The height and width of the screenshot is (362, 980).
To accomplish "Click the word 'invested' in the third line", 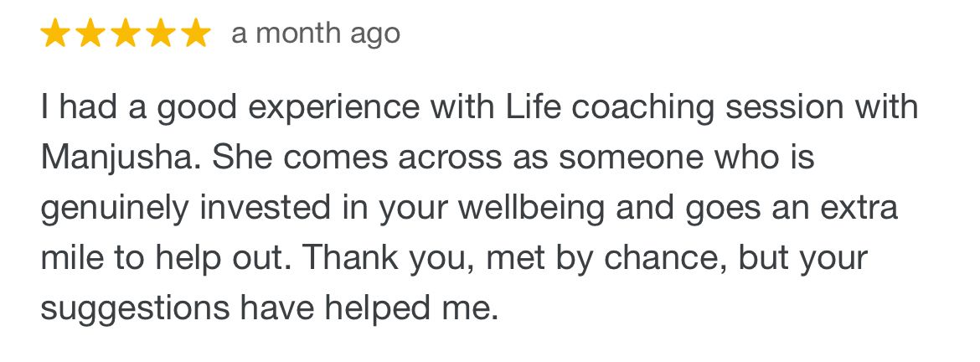I will pos(265,208).
